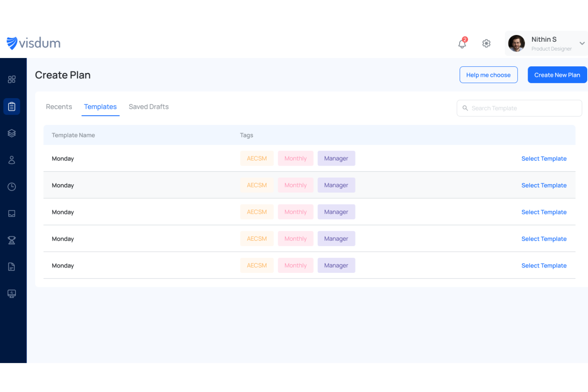Open the Saved Drafts tab
Screen dimensions: 588x392
pyautogui.click(x=149, y=106)
